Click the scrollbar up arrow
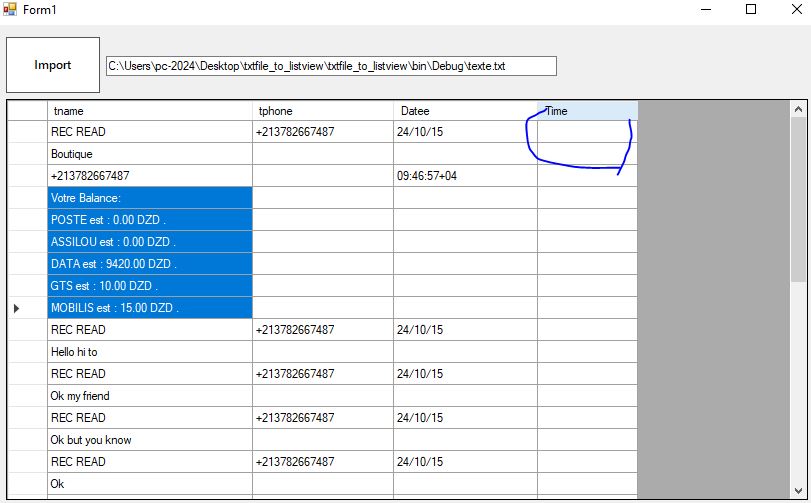 click(798, 110)
